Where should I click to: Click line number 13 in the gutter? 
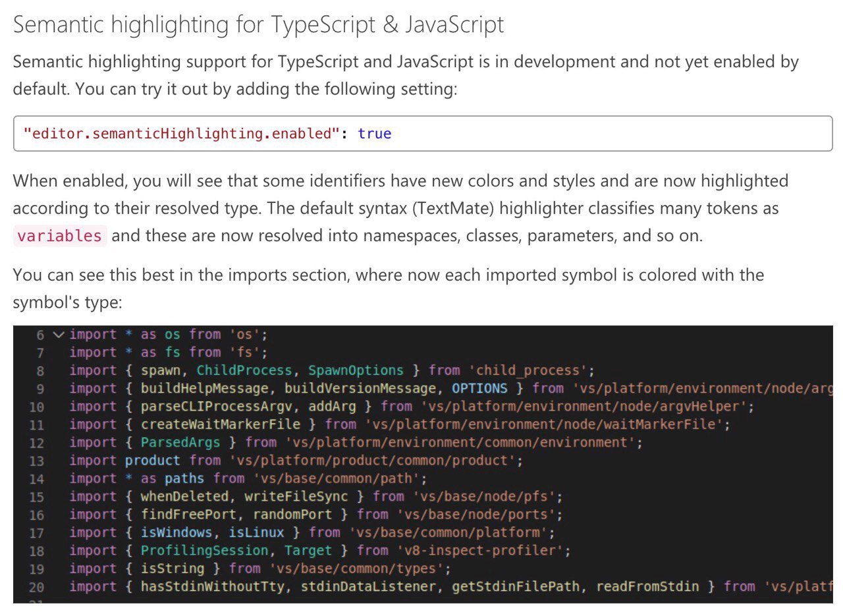point(36,461)
